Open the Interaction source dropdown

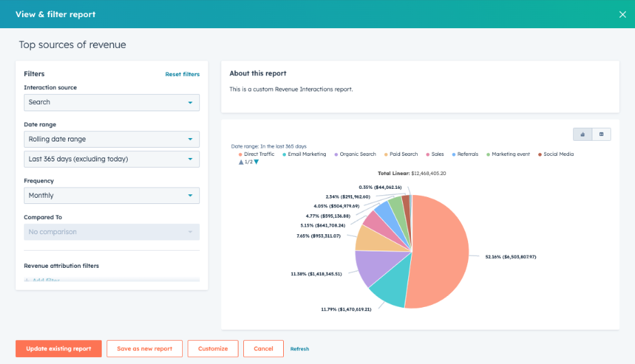point(112,102)
